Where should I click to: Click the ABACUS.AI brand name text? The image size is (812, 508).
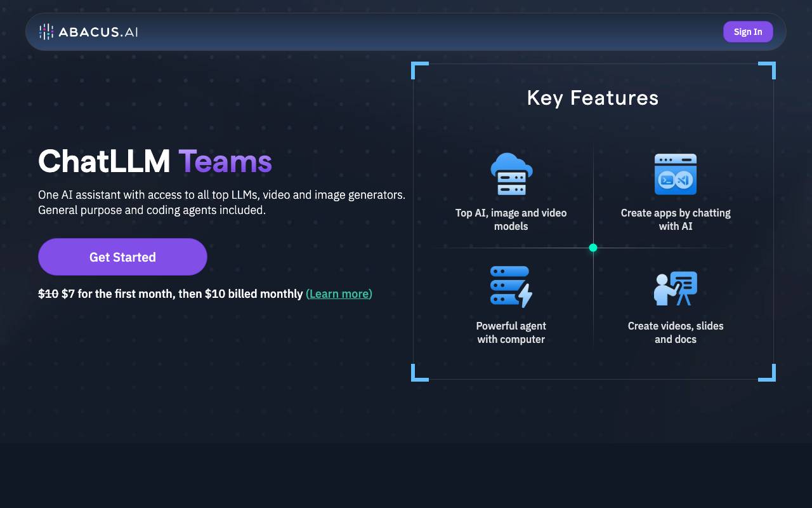98,32
